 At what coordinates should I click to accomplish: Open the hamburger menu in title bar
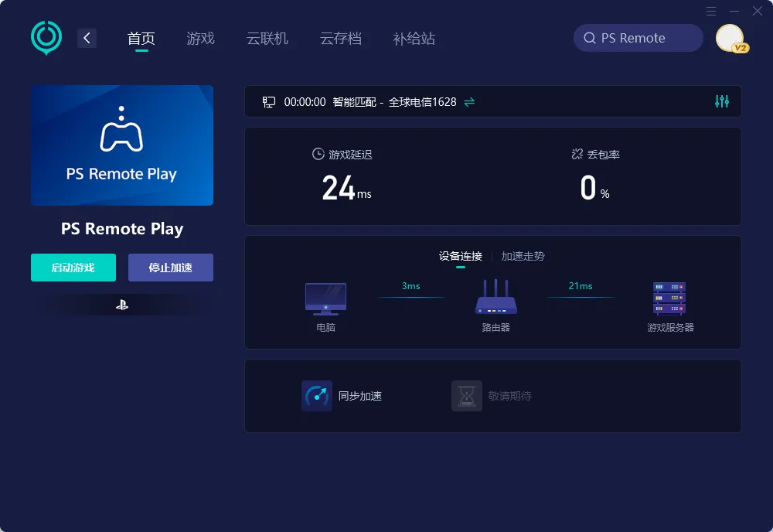(x=711, y=12)
